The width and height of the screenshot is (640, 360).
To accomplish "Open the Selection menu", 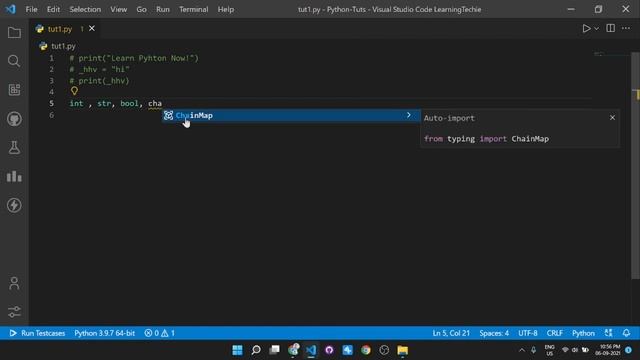I will point(85,9).
